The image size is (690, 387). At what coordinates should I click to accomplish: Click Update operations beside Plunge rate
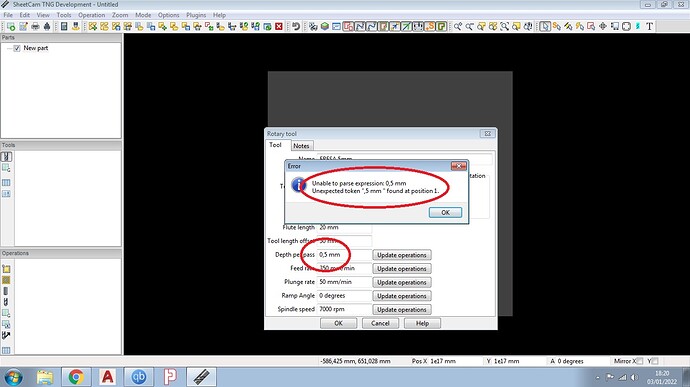pos(402,282)
